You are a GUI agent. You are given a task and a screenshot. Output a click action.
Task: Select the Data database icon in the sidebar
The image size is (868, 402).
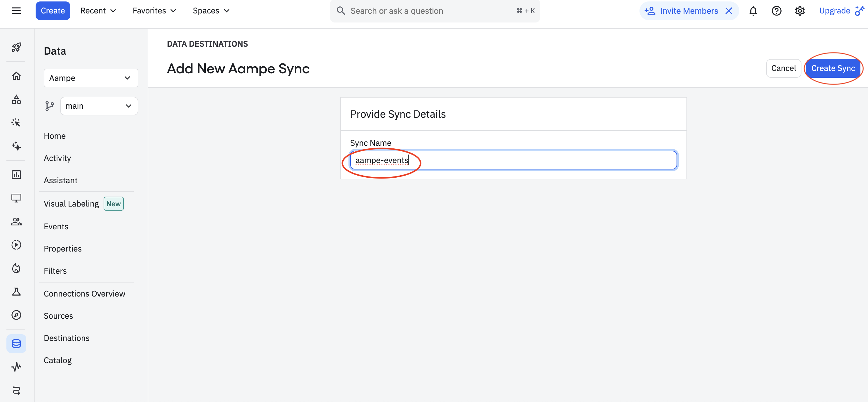click(x=16, y=344)
